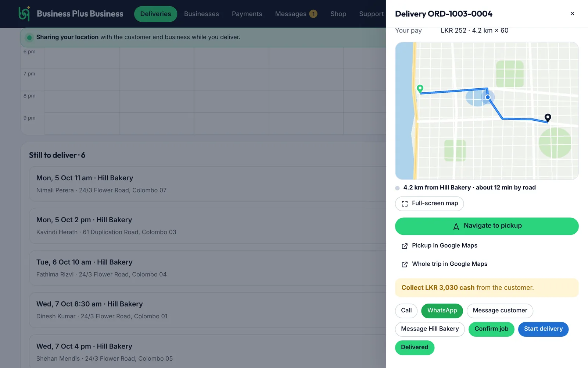Click the Messages badge showing 1

[x=313, y=14]
